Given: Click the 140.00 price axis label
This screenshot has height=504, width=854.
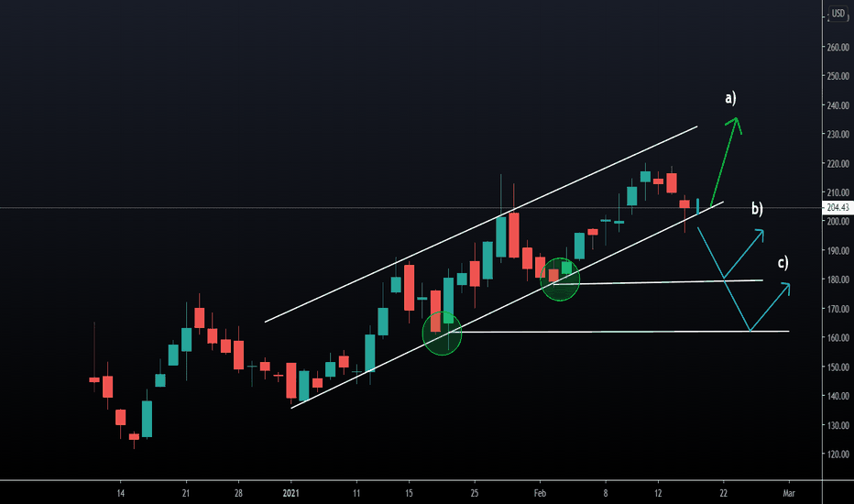Looking at the screenshot, I should pyautogui.click(x=838, y=396).
